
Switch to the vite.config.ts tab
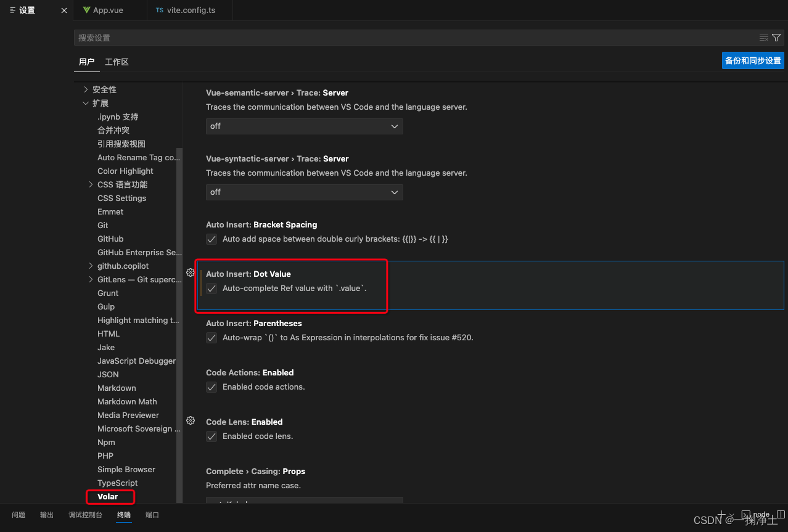(191, 10)
